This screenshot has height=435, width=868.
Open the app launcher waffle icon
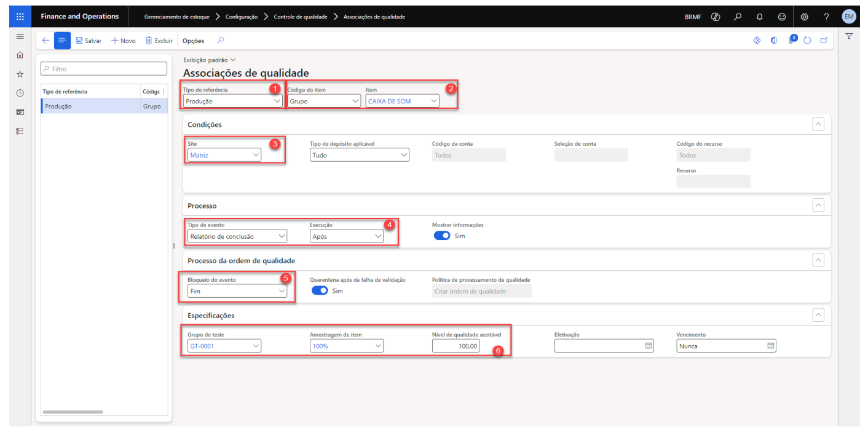point(20,17)
